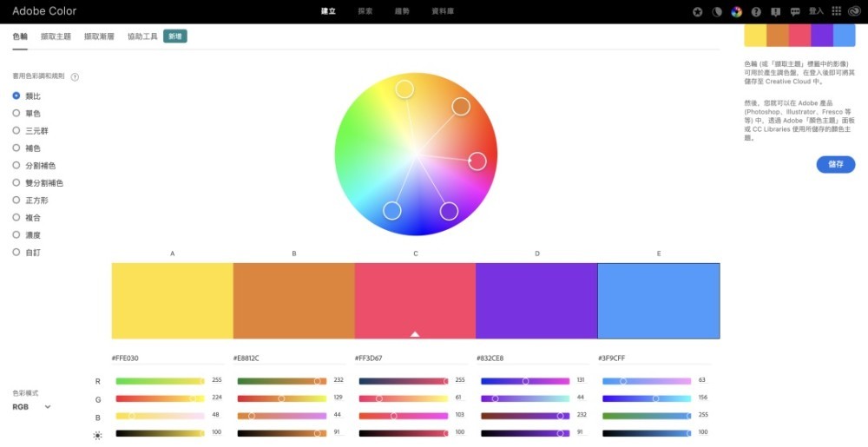This screenshot has width=868, height=447.
Task: Toggle dark mode moon icon
Action: [717, 11]
